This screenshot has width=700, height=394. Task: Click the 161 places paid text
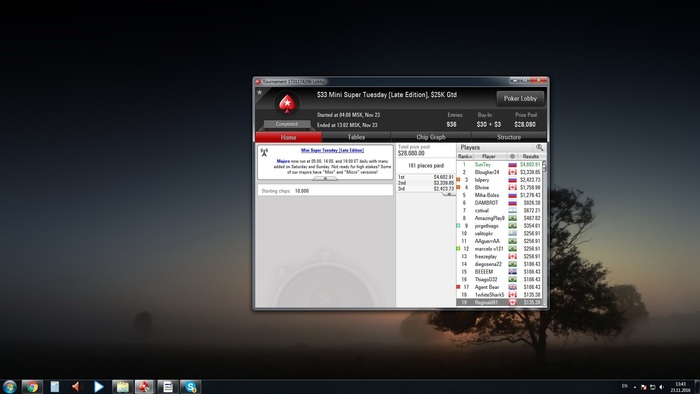(426, 166)
